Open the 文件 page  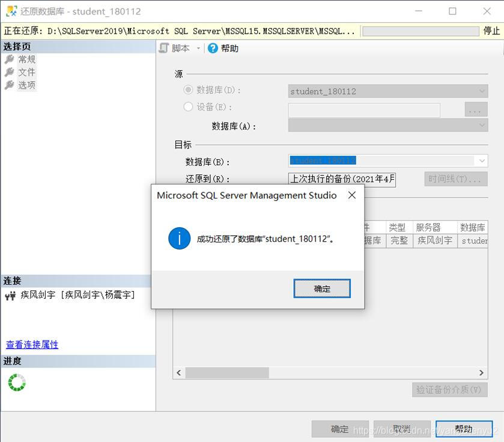pos(26,72)
